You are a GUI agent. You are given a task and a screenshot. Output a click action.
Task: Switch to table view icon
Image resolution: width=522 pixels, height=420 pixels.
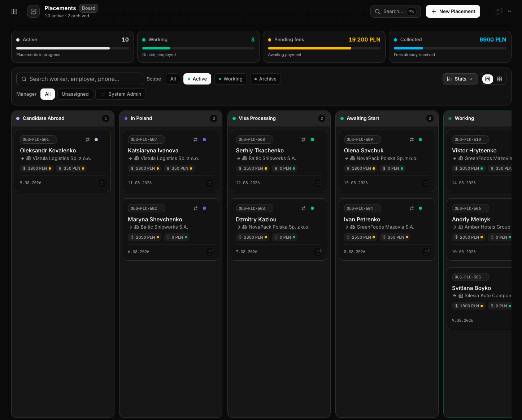click(500, 79)
